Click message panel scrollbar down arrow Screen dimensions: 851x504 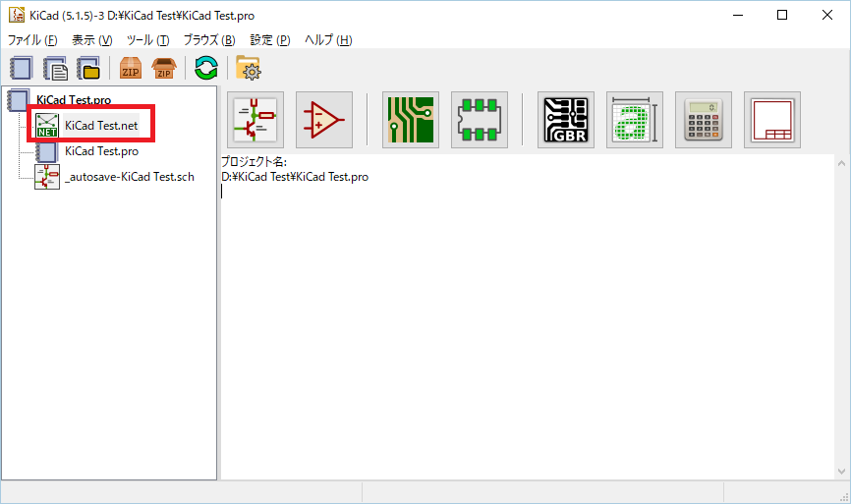tap(841, 472)
